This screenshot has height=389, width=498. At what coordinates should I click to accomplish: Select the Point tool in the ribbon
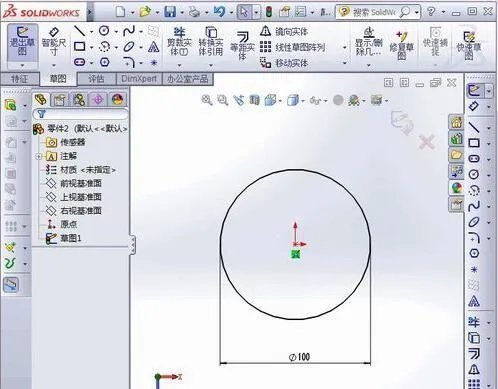[x=154, y=62]
